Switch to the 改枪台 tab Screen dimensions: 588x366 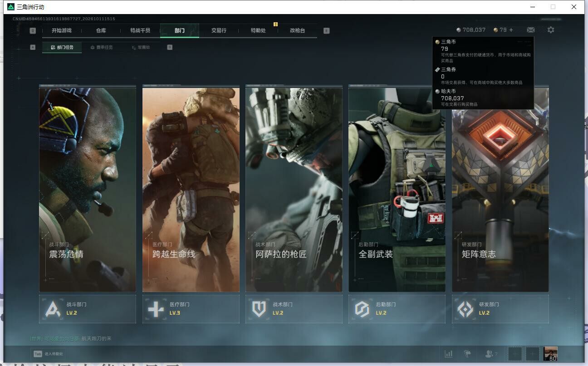[297, 31]
